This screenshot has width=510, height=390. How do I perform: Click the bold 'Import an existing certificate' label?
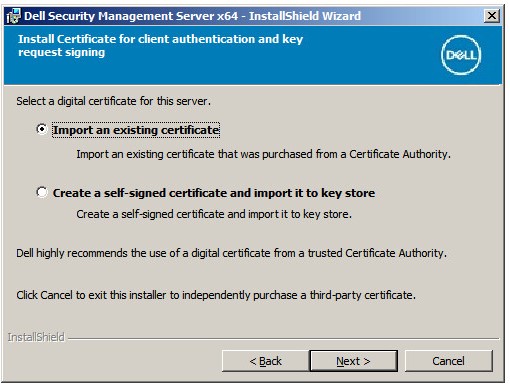(x=136, y=130)
